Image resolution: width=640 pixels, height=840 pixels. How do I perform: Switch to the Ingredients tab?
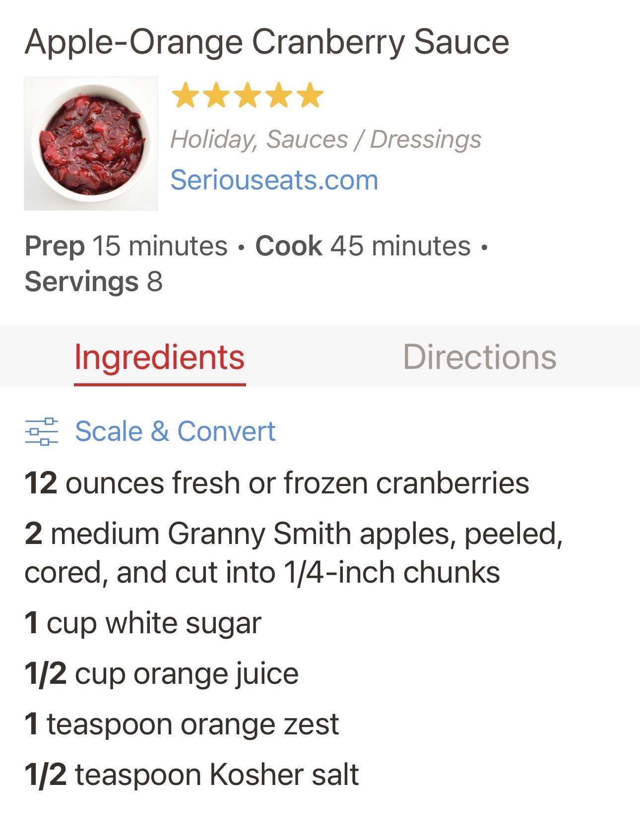tap(159, 357)
